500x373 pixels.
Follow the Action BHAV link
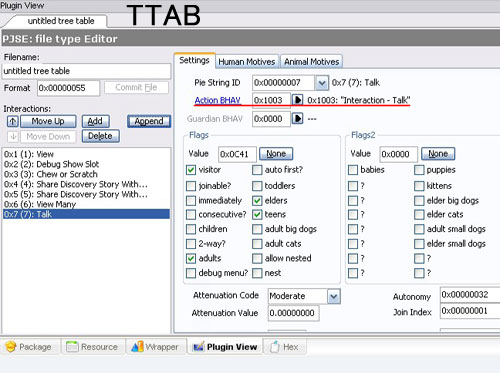tap(218, 100)
